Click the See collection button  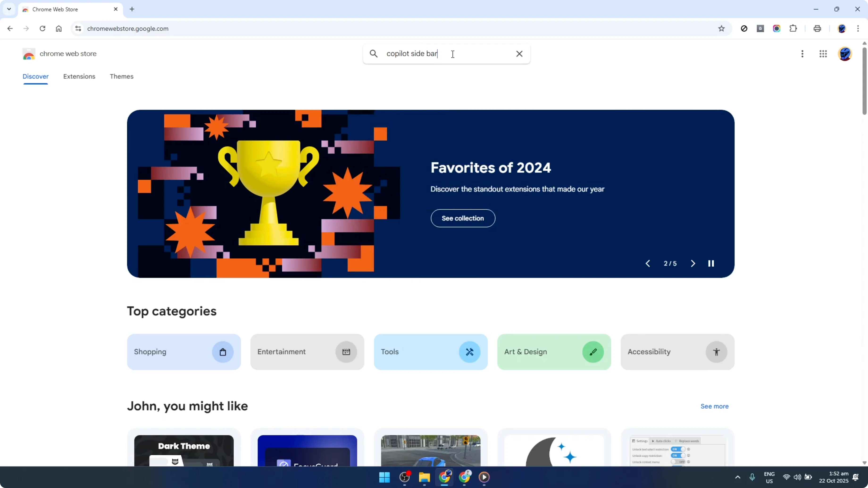463,218
